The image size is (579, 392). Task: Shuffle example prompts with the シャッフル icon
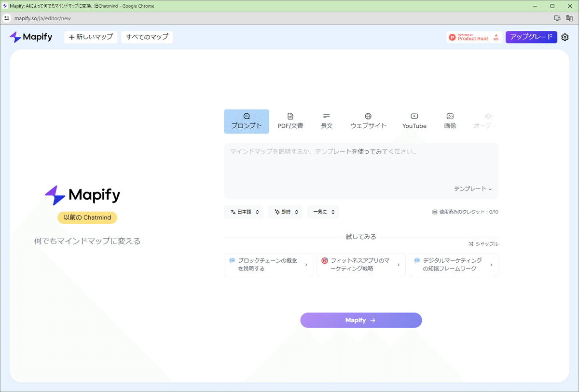click(x=483, y=243)
